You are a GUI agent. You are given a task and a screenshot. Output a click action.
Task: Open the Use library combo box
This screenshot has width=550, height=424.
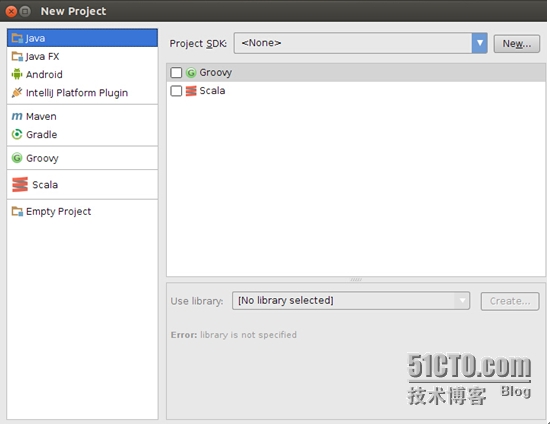point(351,301)
